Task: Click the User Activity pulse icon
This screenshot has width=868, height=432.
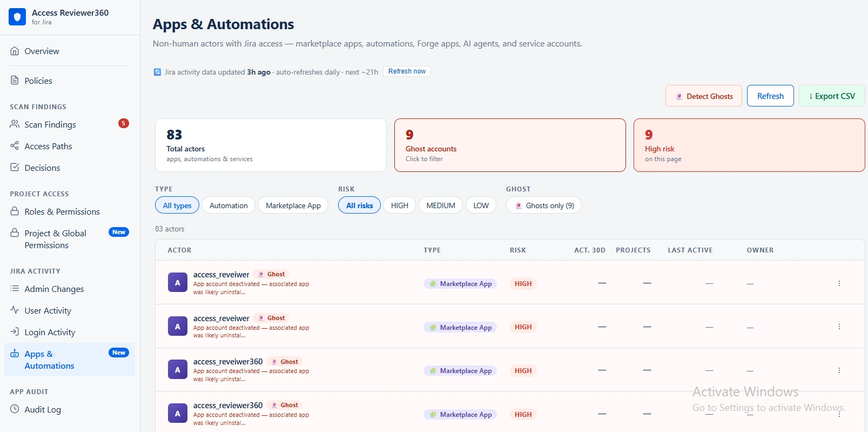Action: (15, 310)
